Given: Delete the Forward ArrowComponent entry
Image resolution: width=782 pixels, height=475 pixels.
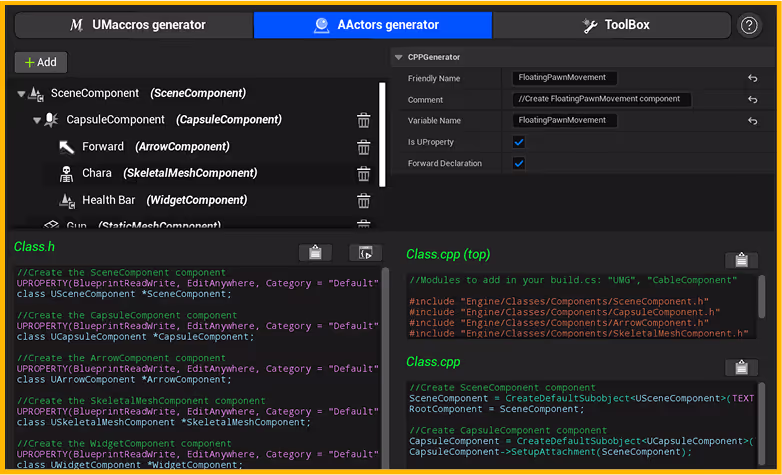Looking at the screenshot, I should pyautogui.click(x=364, y=147).
